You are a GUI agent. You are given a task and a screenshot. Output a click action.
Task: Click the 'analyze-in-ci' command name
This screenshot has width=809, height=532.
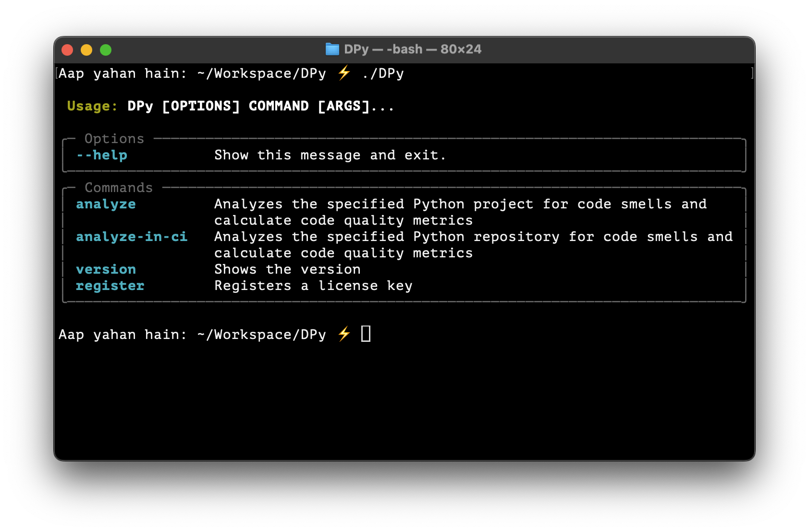[x=132, y=237]
